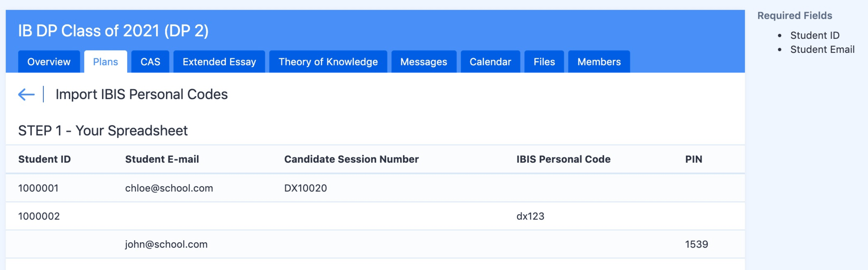Click the Student E-mail column header
Viewport: 868px width, 270px height.
click(162, 159)
